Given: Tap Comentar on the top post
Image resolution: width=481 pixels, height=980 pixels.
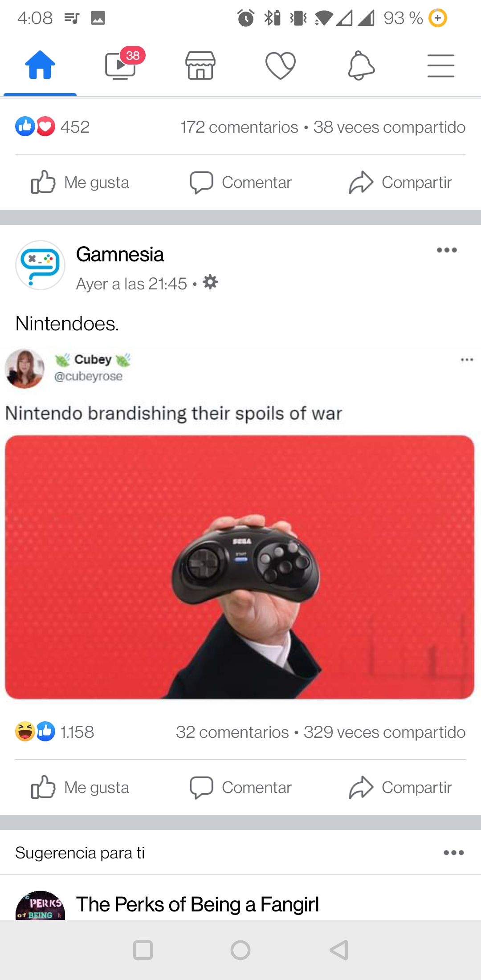Looking at the screenshot, I should click(x=240, y=183).
